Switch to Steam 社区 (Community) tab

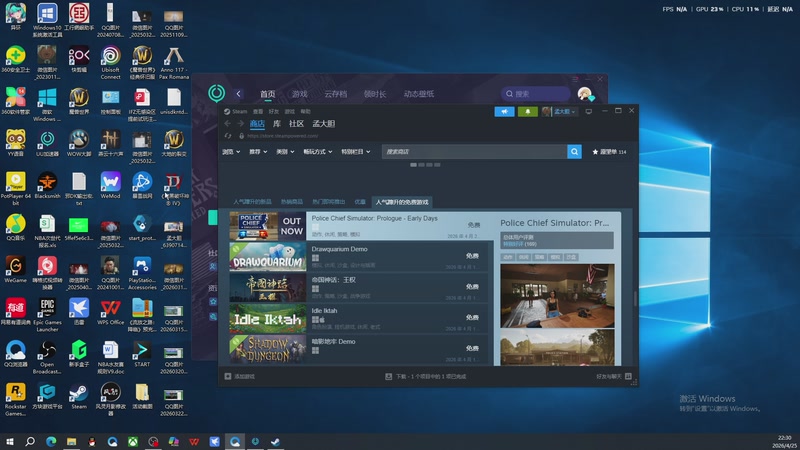296,123
